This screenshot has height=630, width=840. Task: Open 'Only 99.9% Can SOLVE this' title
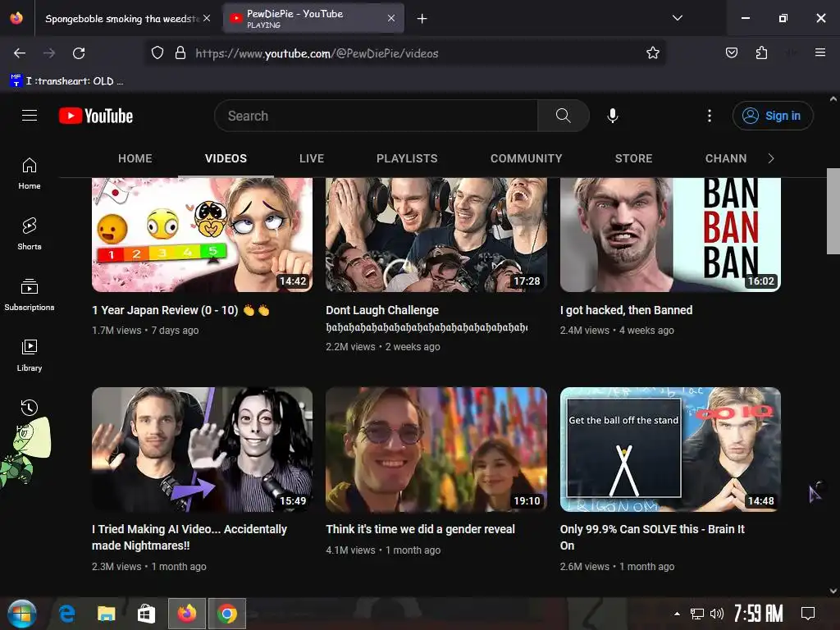point(652,537)
